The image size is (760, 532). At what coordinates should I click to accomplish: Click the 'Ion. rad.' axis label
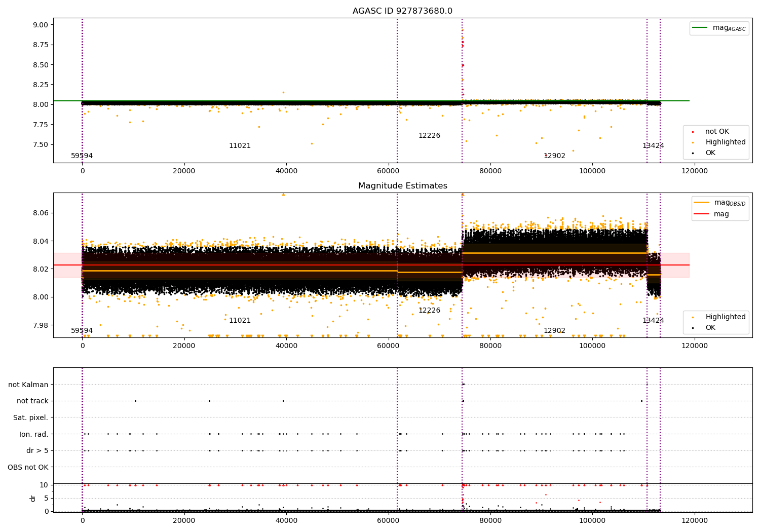[34, 434]
